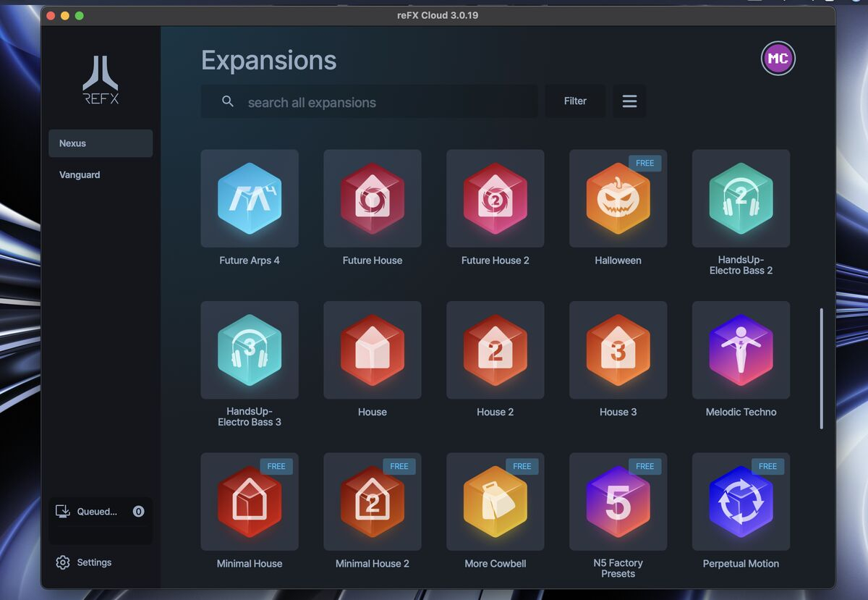The height and width of the screenshot is (600, 868).
Task: Open the Filter options
Action: click(x=575, y=101)
